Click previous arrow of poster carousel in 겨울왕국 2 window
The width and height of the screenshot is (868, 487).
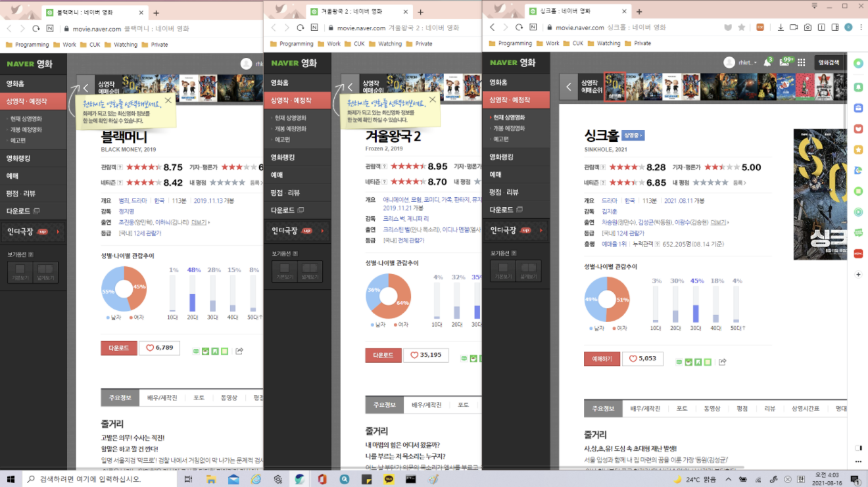(350, 86)
